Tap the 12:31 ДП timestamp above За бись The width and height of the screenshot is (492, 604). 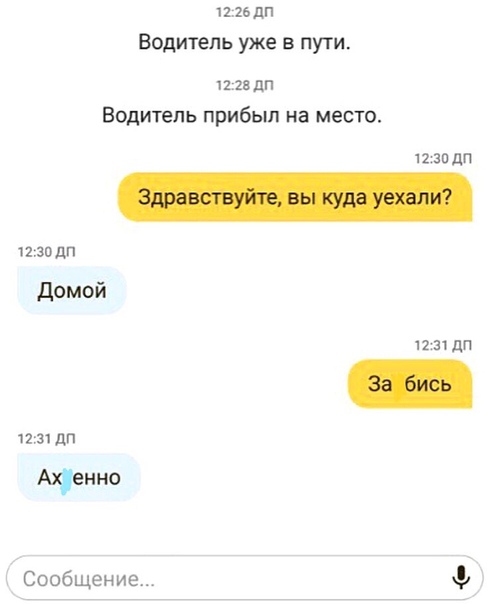click(x=443, y=345)
